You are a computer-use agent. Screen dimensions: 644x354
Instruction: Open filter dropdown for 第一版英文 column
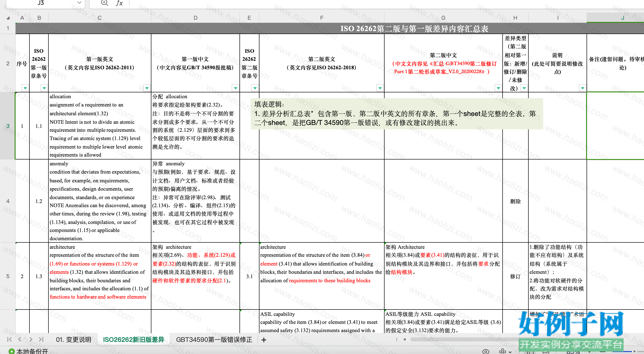147,88
